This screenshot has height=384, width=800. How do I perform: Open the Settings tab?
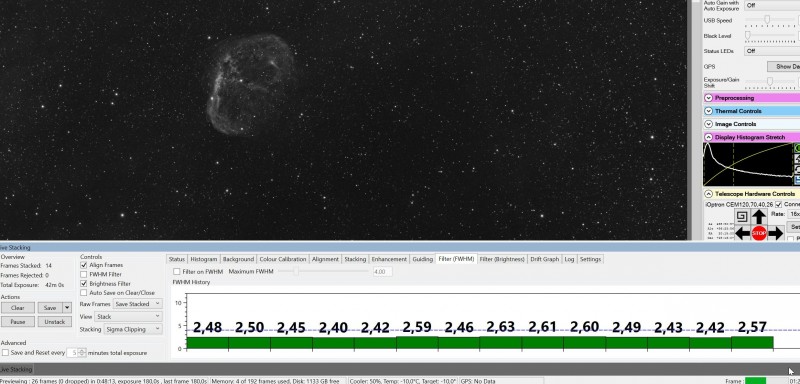tap(590, 259)
